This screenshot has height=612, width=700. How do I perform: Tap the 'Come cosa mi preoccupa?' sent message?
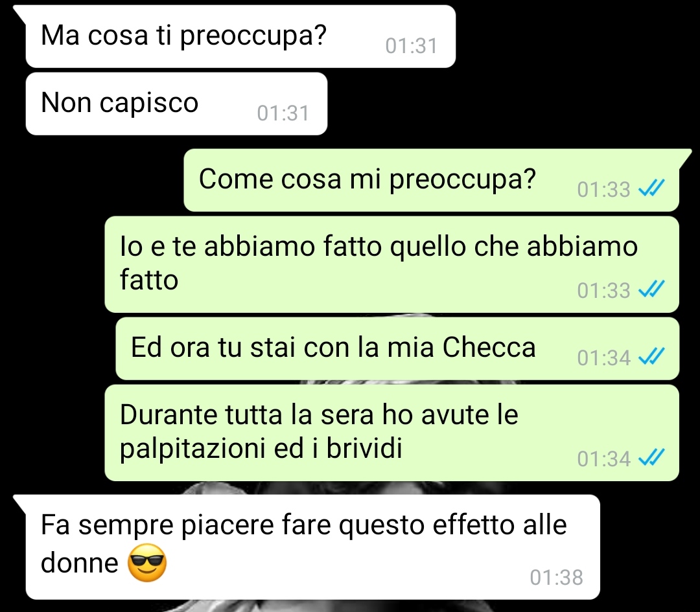[431, 180]
